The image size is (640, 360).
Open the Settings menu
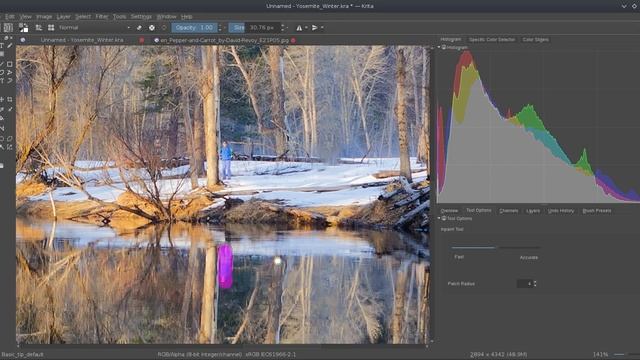click(141, 17)
